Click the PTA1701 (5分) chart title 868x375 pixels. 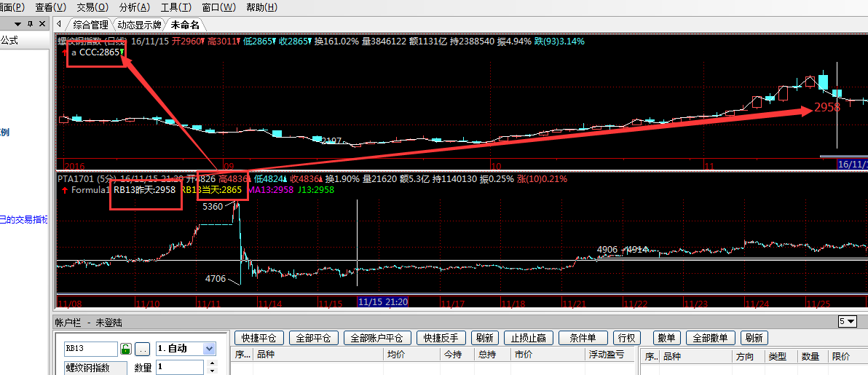click(x=87, y=179)
